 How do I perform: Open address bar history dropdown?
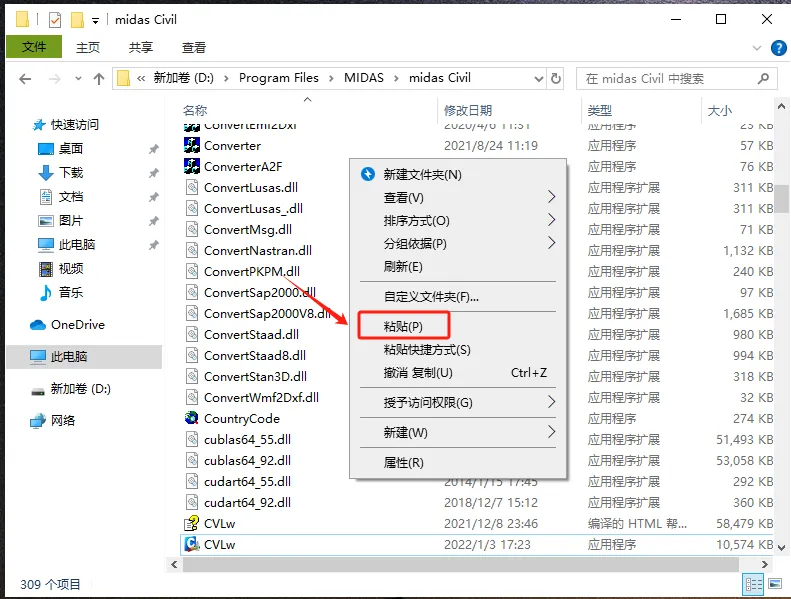click(x=538, y=79)
